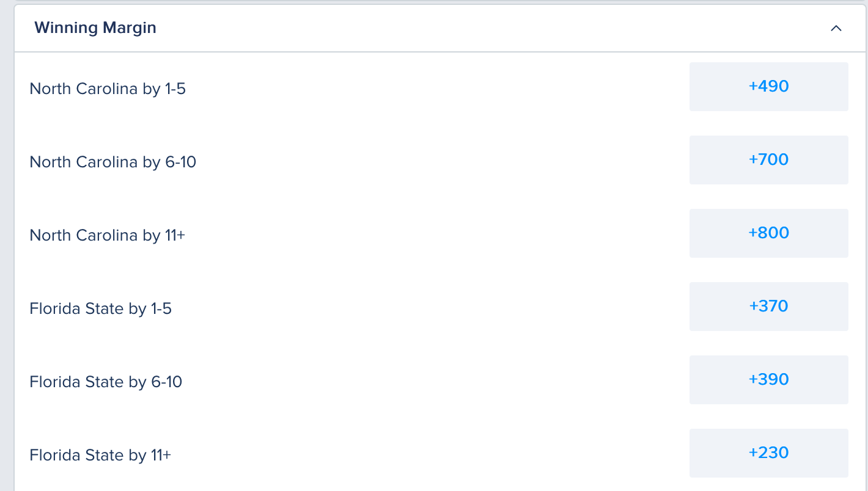Bet on Florida State winning by 11+
This screenshot has height=491, width=868.
point(768,453)
